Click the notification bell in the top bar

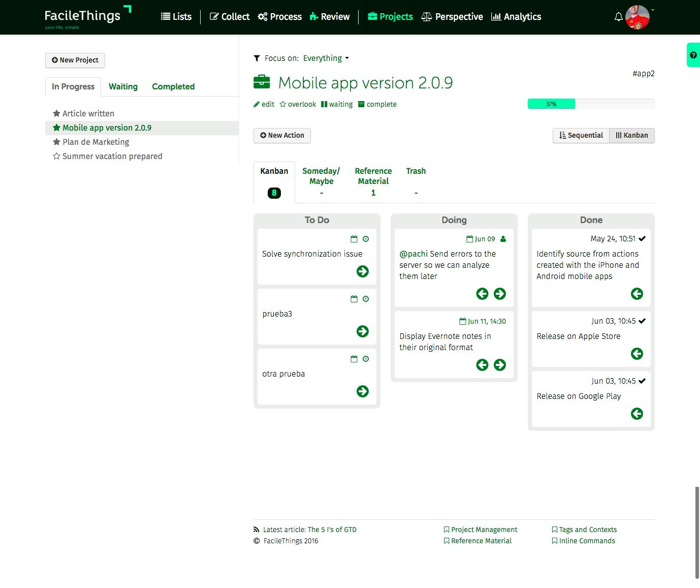[x=618, y=17]
